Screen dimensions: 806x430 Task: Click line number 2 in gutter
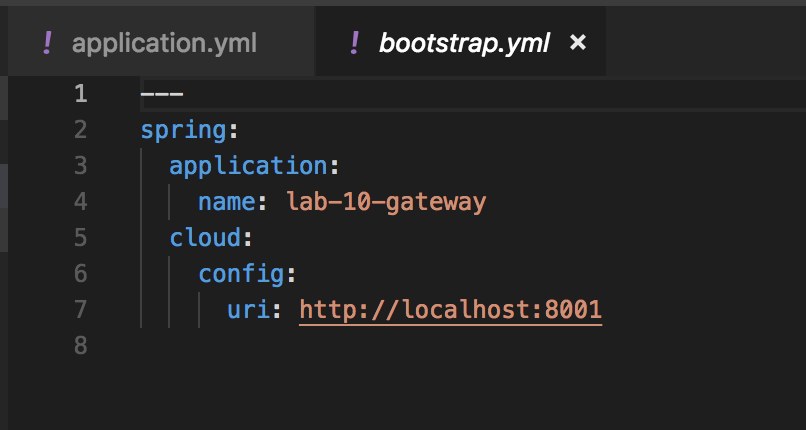tap(80, 130)
